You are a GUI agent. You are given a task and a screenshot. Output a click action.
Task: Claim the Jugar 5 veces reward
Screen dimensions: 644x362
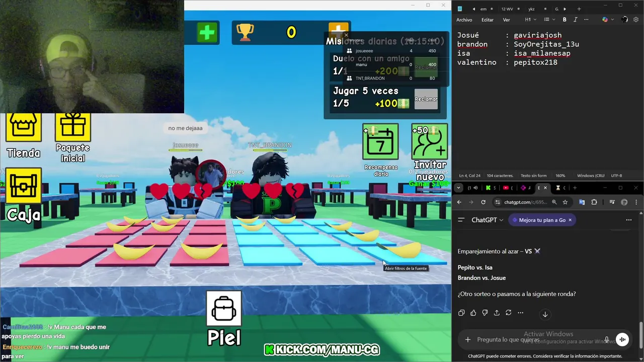tap(426, 99)
